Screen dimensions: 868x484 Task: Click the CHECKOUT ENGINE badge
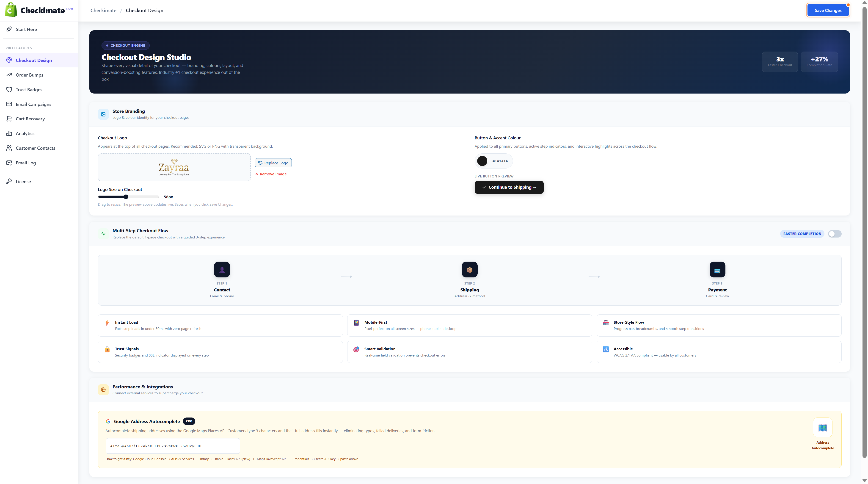[125, 45]
